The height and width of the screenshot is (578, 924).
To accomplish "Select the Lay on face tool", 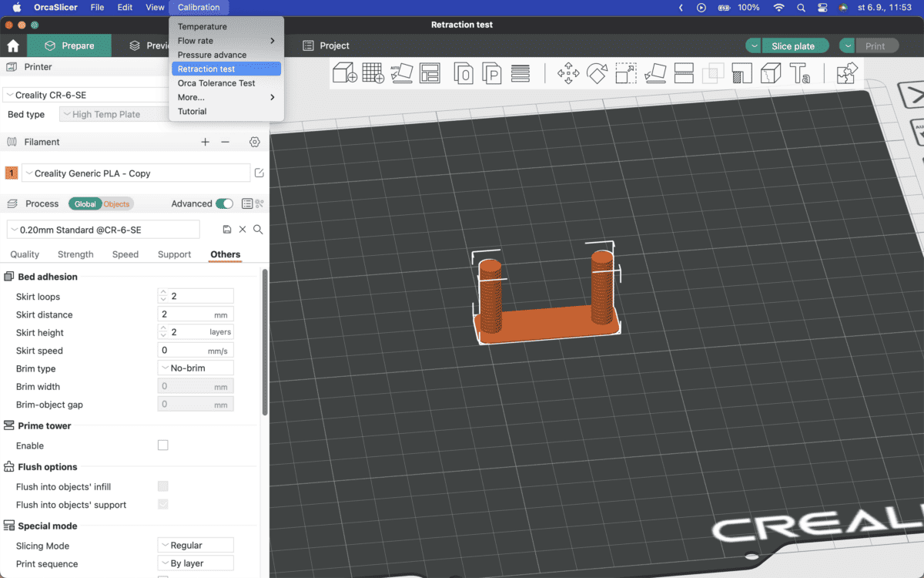I will click(x=654, y=73).
